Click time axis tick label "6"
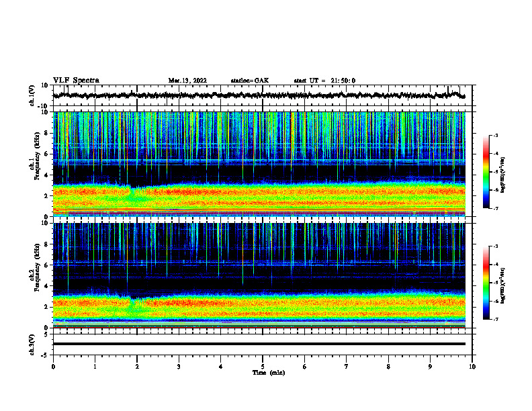This screenshot has width=532, height=411. 304,367
